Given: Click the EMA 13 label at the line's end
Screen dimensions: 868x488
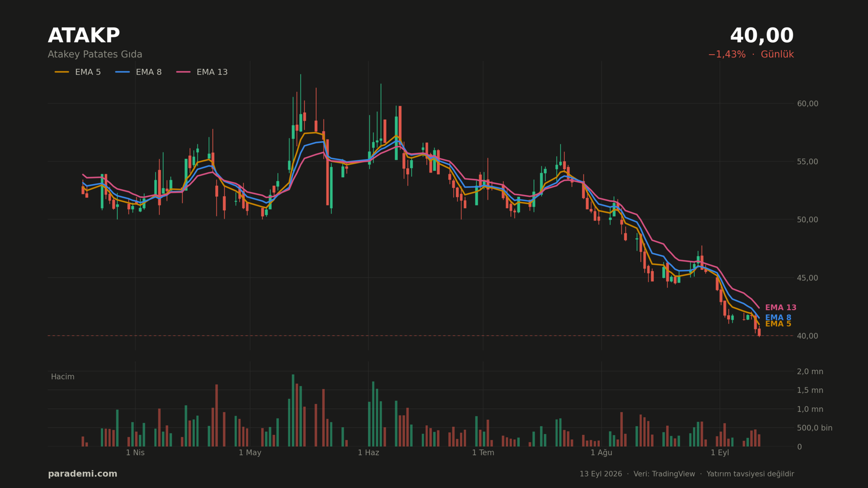Looking at the screenshot, I should (781, 307).
